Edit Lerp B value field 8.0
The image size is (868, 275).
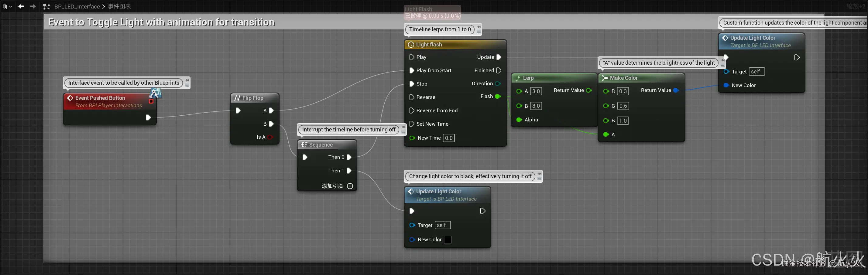[536, 106]
